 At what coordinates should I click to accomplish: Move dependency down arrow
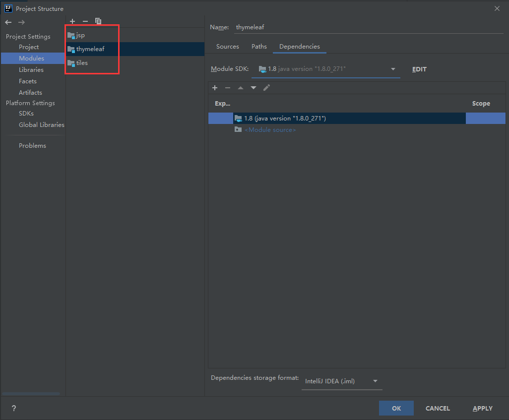(x=254, y=88)
